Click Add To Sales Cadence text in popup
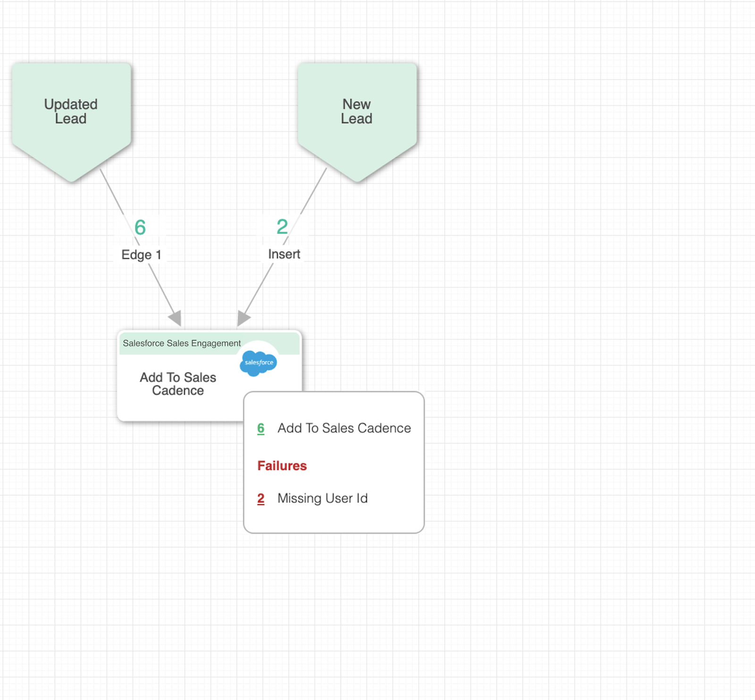Viewport: 755px width, 700px height. (344, 428)
